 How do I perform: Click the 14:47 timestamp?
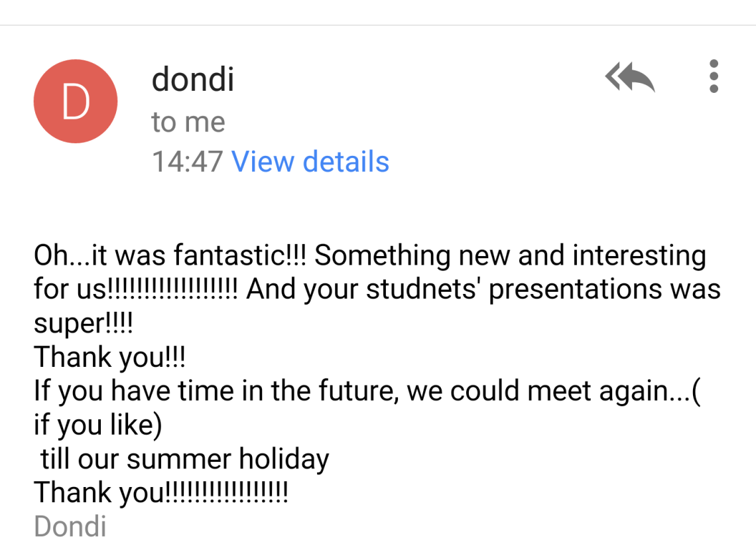188,162
